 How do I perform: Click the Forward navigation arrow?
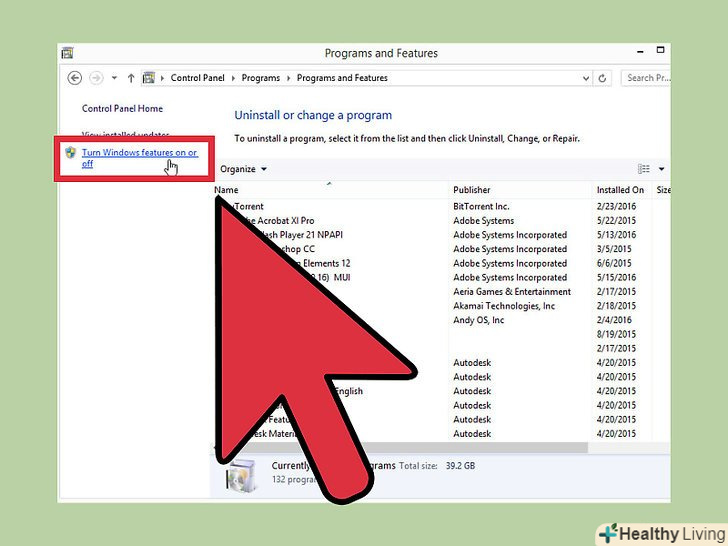[96, 78]
